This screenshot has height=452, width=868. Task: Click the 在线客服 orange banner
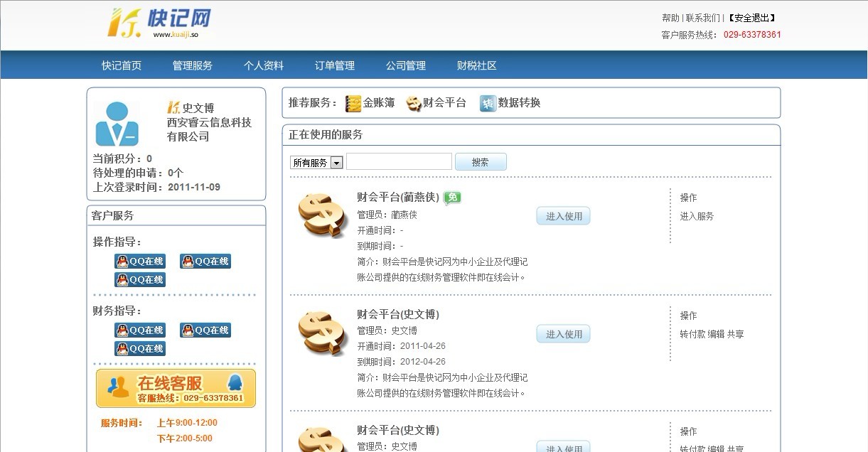[176, 388]
